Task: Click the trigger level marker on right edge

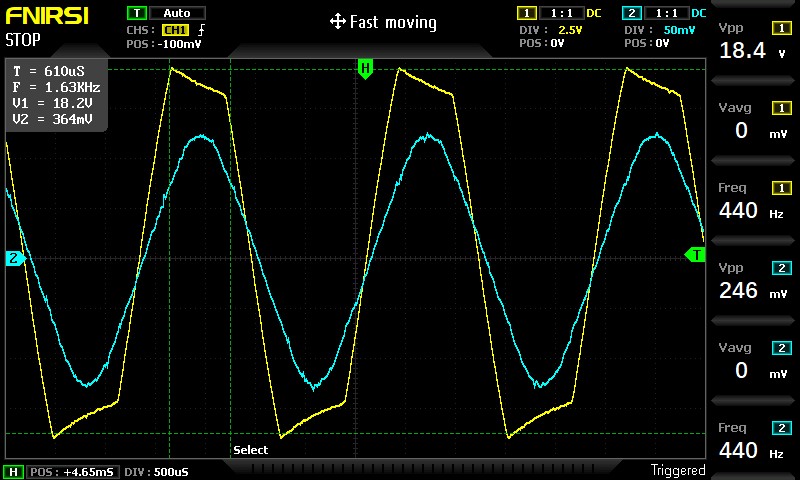Action: click(694, 255)
